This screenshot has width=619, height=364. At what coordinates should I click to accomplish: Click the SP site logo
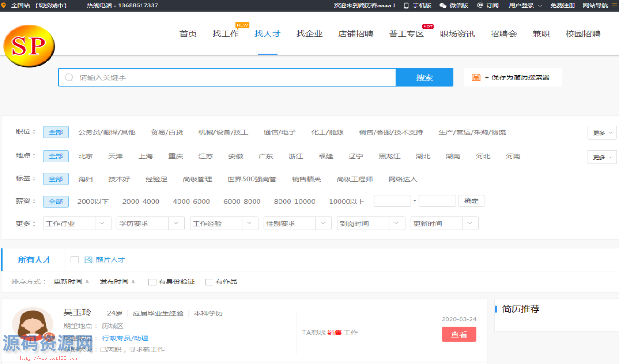click(x=29, y=45)
